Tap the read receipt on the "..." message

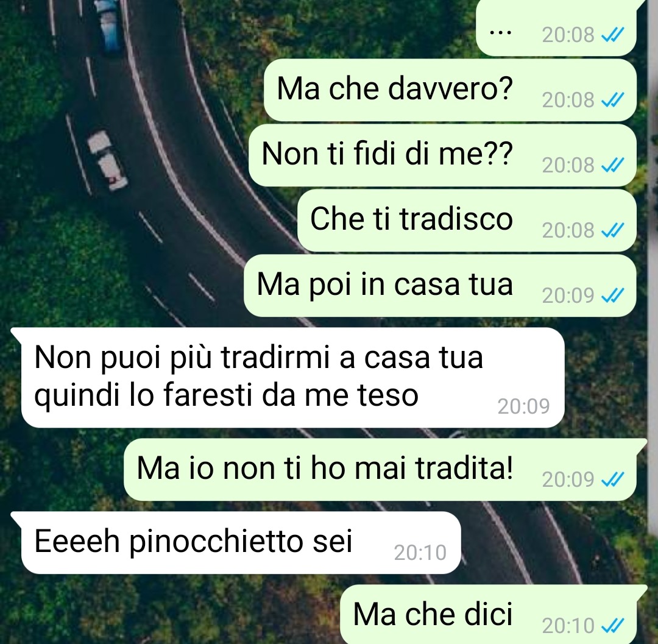tap(613, 35)
